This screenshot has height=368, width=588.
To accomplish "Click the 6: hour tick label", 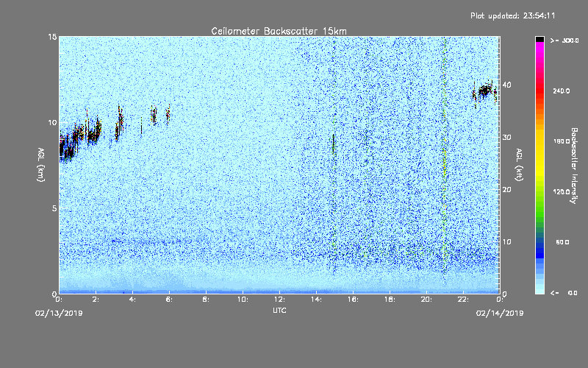I will [x=170, y=300].
